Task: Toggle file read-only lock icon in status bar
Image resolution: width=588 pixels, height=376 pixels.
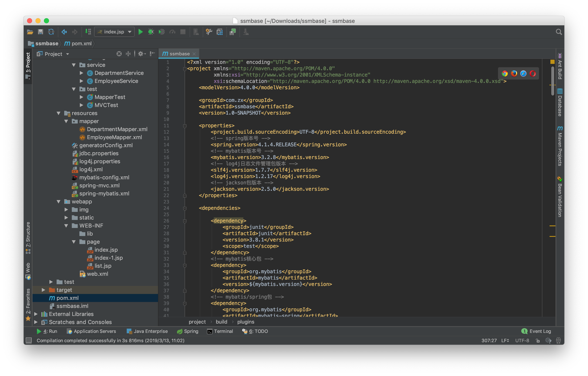Action: point(538,340)
